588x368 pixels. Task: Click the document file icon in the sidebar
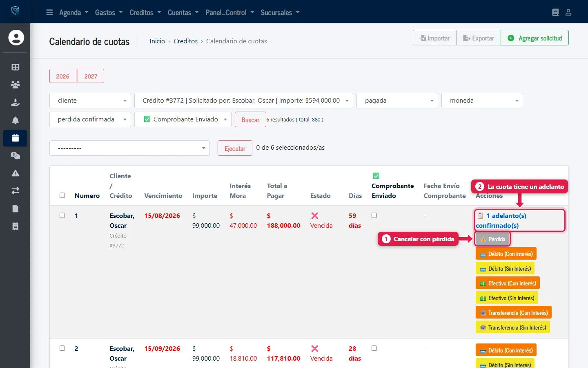(x=16, y=209)
